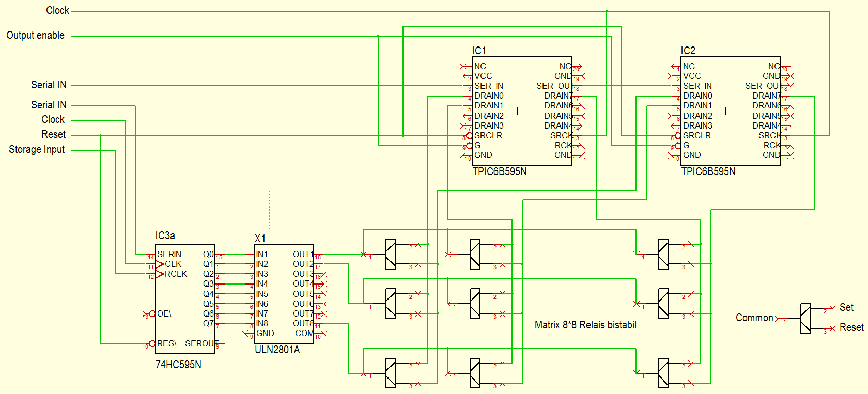
Task: Click the OUT8 pin on X1
Action: point(303,324)
